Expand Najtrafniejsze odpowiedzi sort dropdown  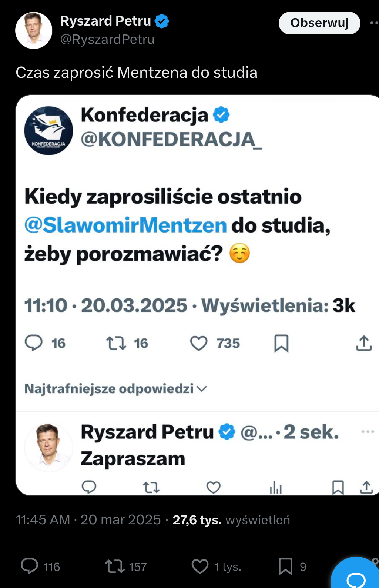(x=115, y=389)
